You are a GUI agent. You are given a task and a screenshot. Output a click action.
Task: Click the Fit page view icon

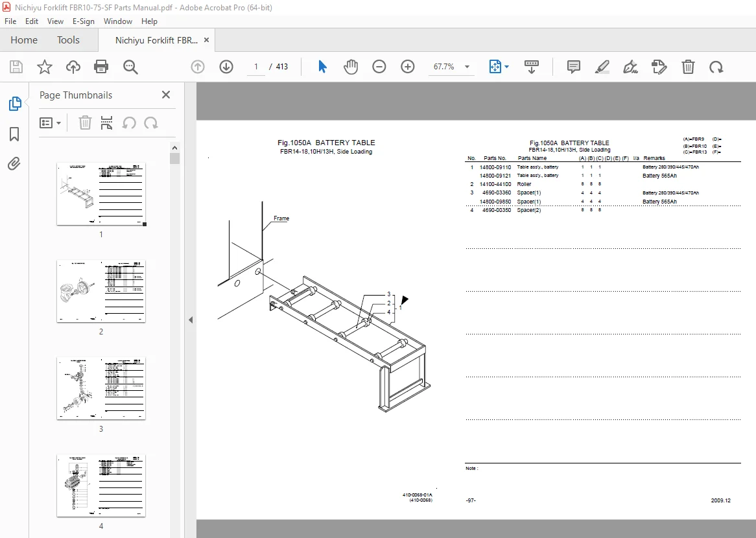tap(495, 67)
